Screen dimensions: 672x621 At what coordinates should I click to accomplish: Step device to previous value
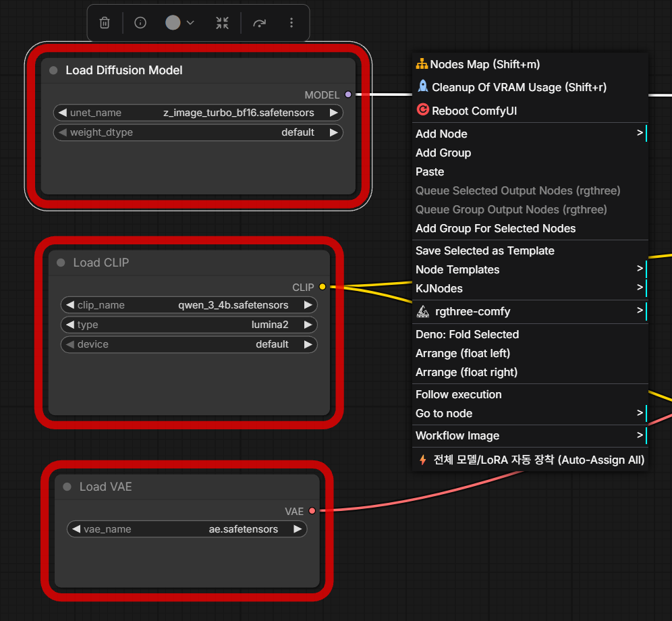click(70, 344)
